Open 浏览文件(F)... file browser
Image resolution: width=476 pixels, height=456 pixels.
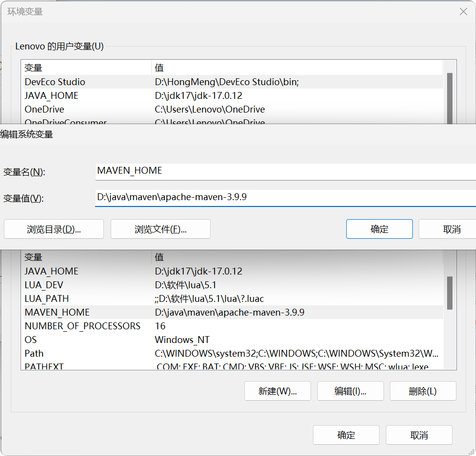coord(161,229)
